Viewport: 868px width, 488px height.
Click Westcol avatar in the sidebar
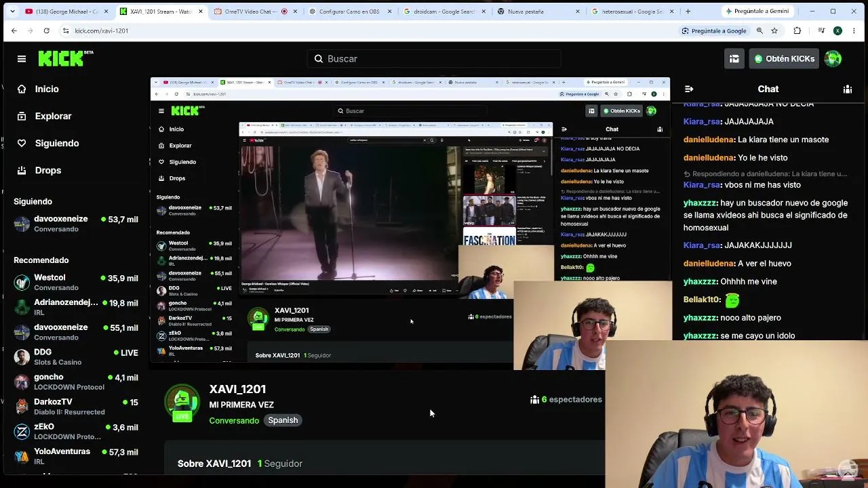pos(22,282)
